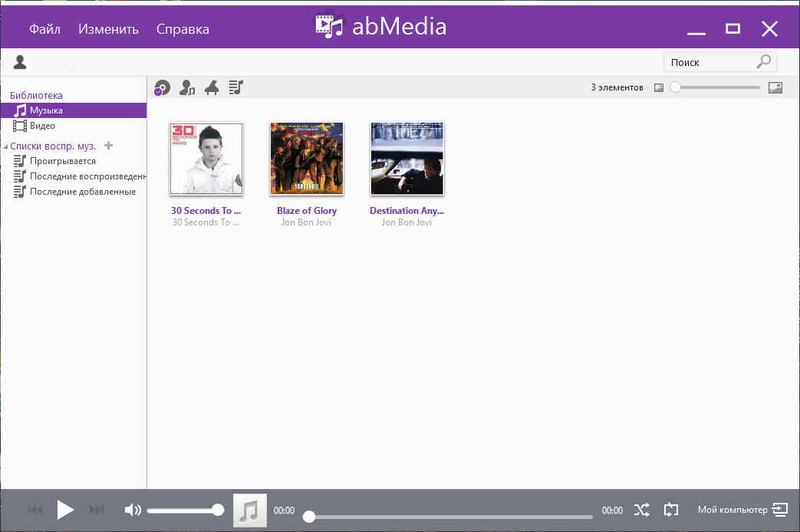Toggle repeat mode
Screen dimensions: 800x532
pyautogui.click(x=671, y=510)
